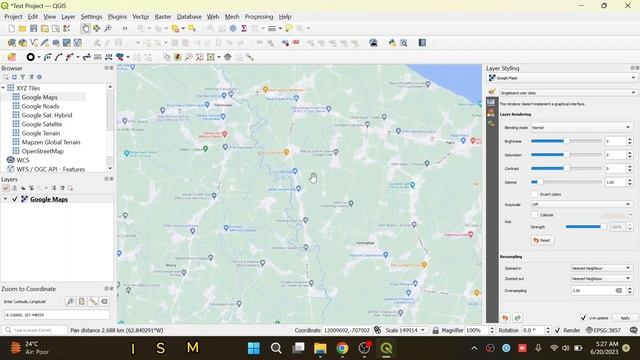Select Google Terrain in the Browser tree
640x360 pixels.
pyautogui.click(x=41, y=133)
